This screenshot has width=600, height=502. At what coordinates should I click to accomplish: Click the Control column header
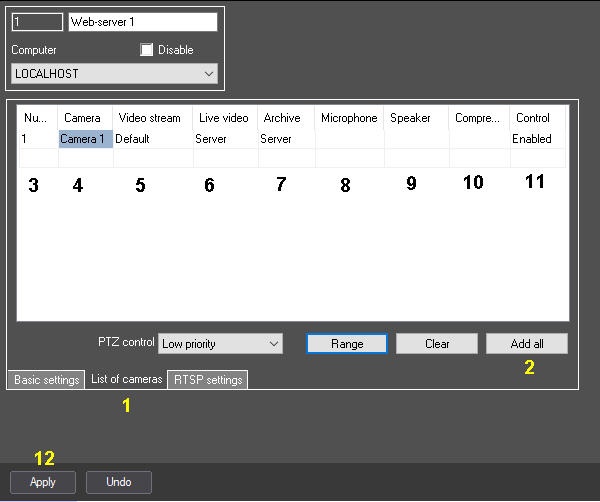coord(537,118)
